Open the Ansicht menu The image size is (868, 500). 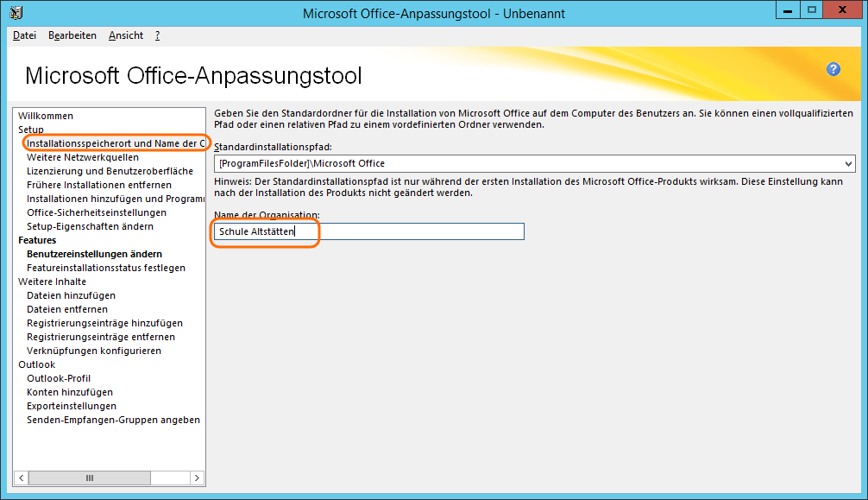pos(126,35)
